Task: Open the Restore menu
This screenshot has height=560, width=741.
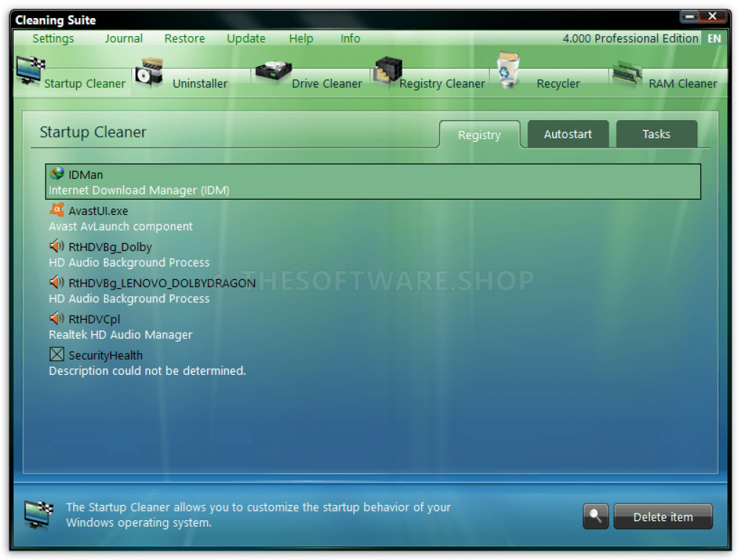Action: (x=185, y=38)
